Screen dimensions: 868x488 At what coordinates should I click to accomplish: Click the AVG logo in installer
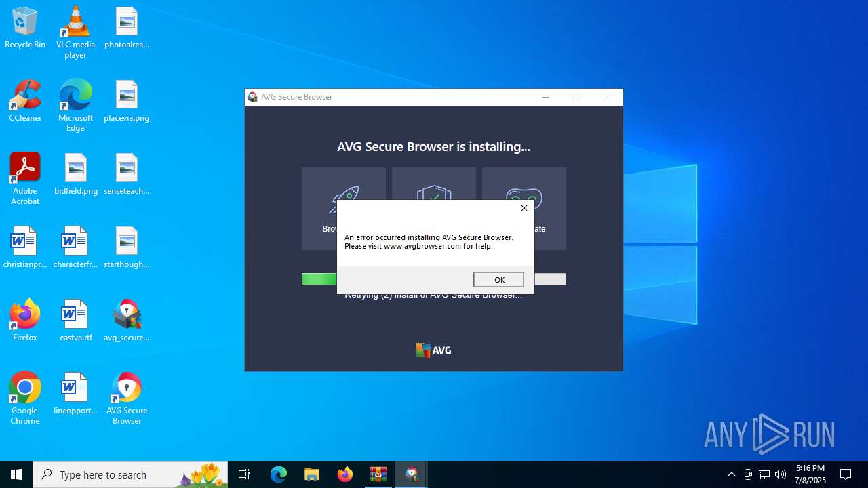(433, 350)
